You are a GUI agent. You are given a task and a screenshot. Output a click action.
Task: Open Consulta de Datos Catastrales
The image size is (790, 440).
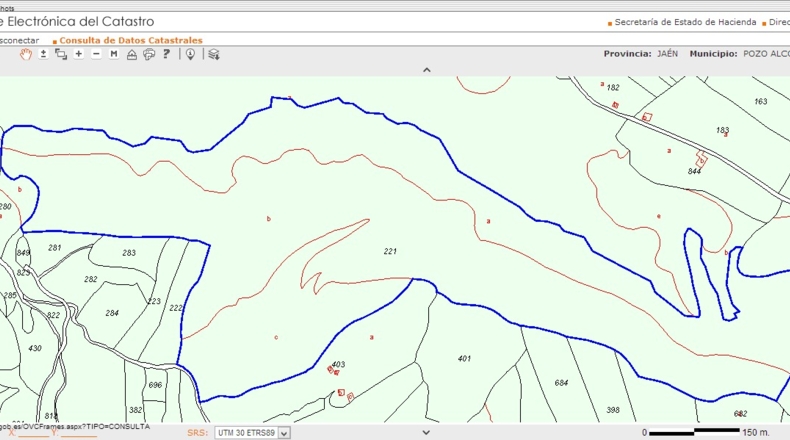pos(131,40)
